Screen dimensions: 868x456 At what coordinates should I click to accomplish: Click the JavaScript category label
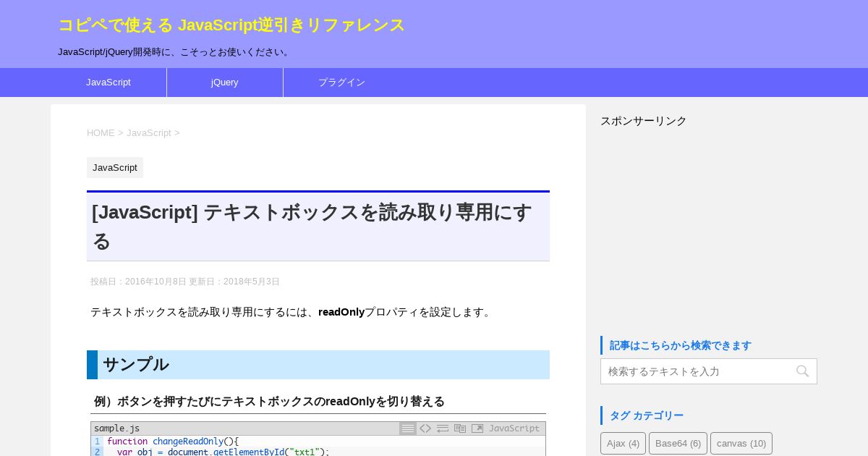[x=115, y=168]
